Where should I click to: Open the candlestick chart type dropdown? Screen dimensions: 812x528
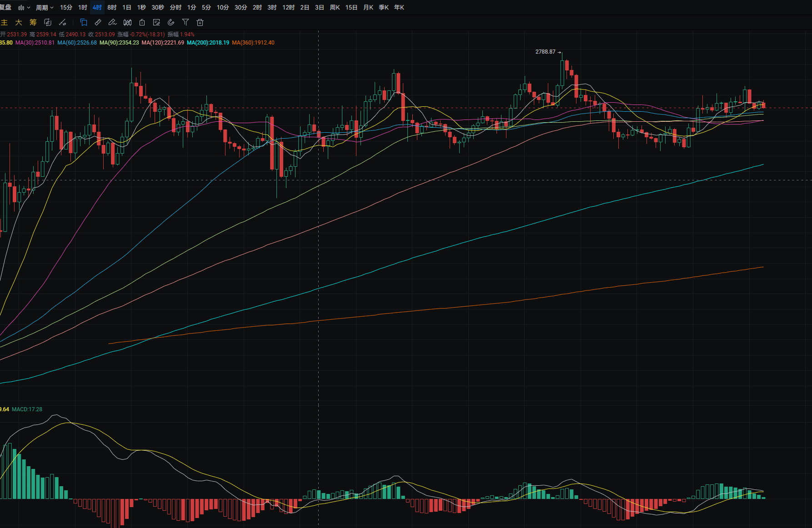(x=24, y=8)
